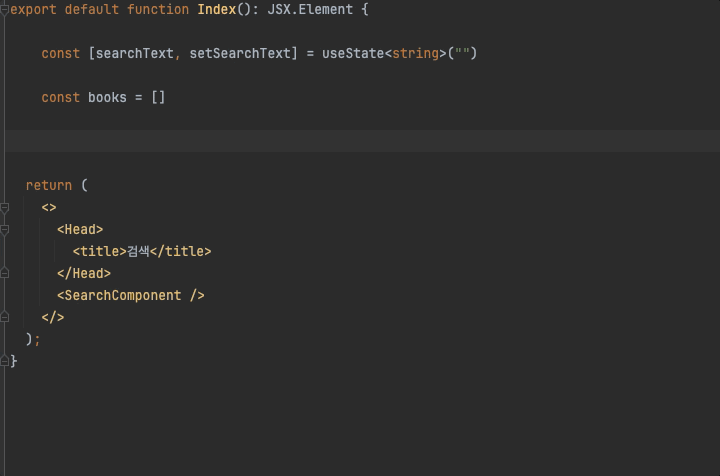720x476 pixels.
Task: Click the const keyword before searchText
Action: pyautogui.click(x=61, y=54)
